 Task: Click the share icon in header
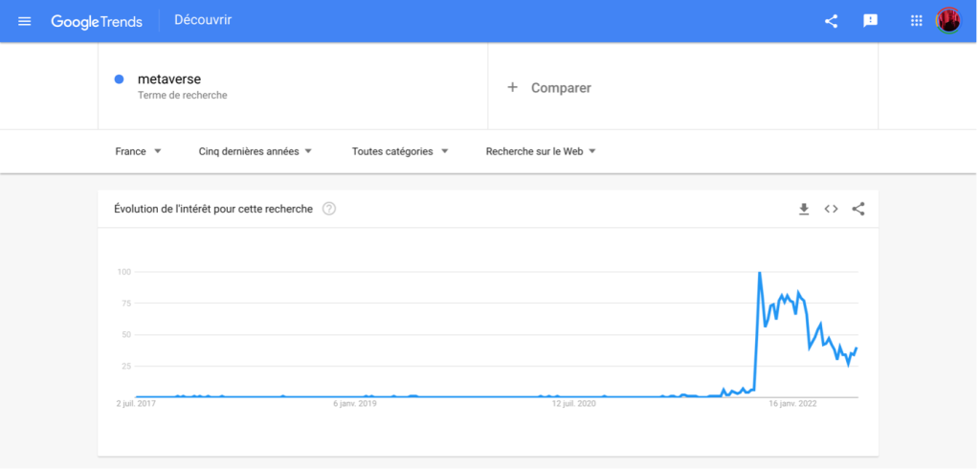coord(831,20)
